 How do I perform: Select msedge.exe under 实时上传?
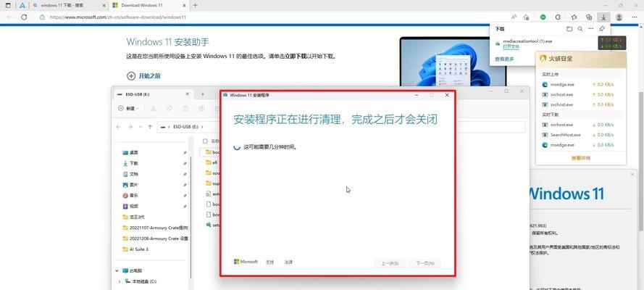coord(562,85)
